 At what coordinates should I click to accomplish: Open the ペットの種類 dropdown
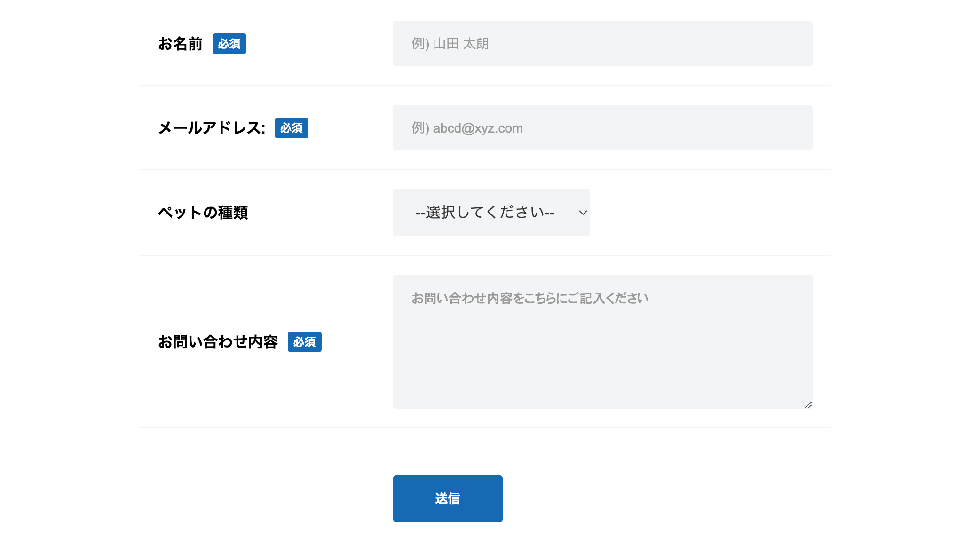pyautogui.click(x=491, y=213)
